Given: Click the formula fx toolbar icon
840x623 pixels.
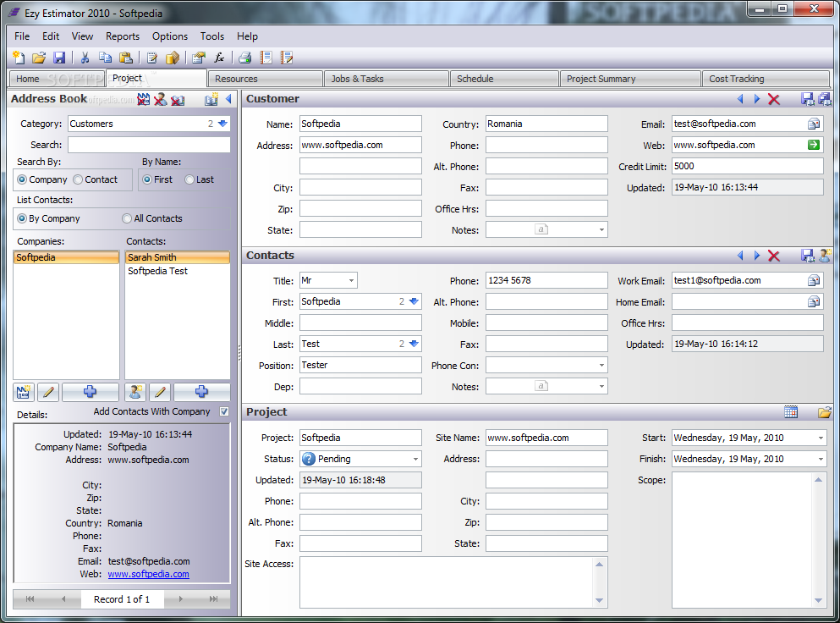Looking at the screenshot, I should coord(219,58).
